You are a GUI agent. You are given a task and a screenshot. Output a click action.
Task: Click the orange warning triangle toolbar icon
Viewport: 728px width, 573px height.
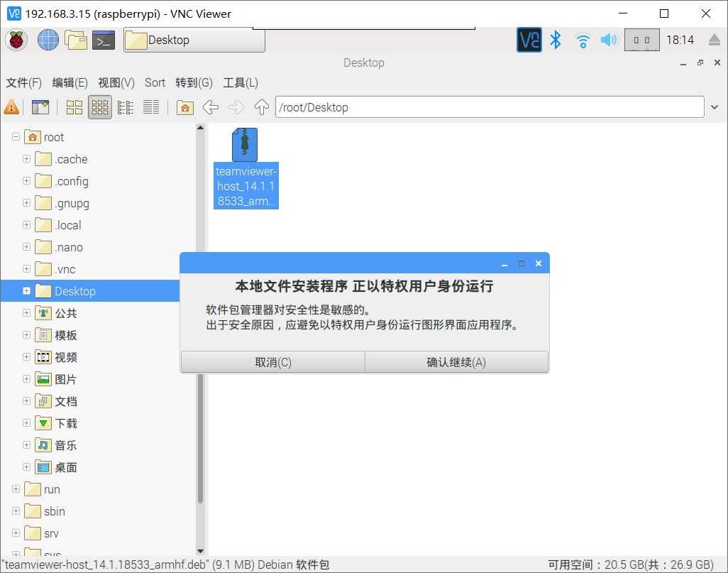[x=11, y=107]
